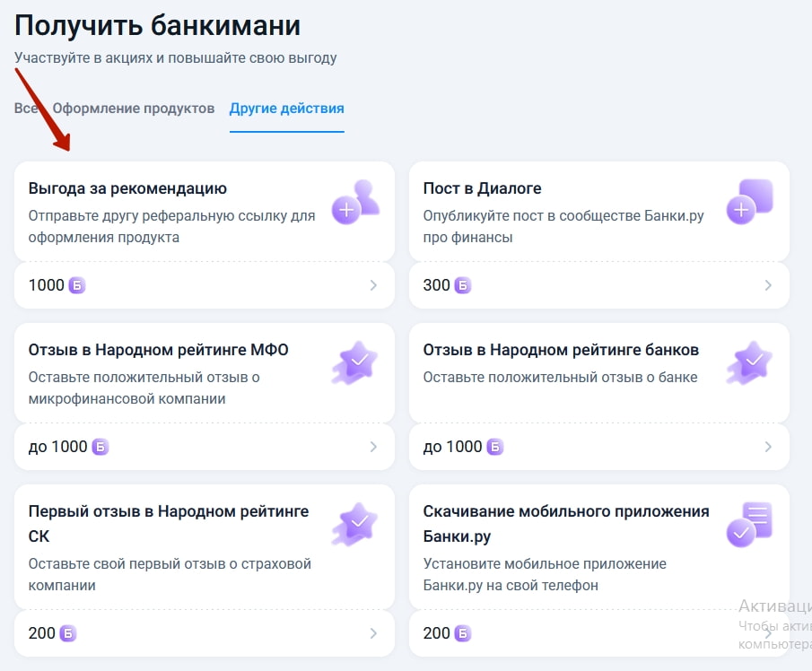Expand chevron in МФО review до 1000 row
This screenshot has width=812, height=671.
pos(373,447)
